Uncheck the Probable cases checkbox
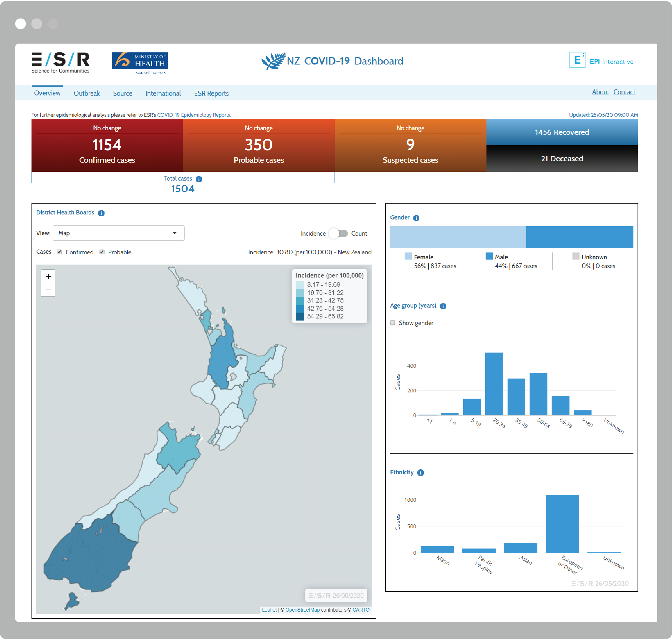Viewport: 672px width, 639px height. (x=102, y=252)
